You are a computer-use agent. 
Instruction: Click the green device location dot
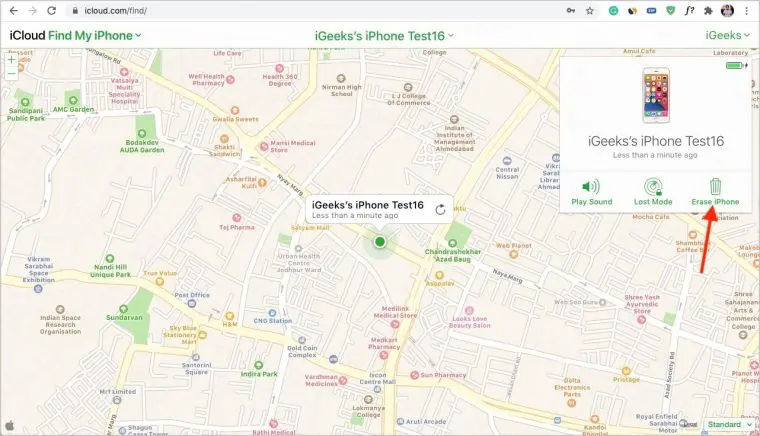[x=380, y=241]
